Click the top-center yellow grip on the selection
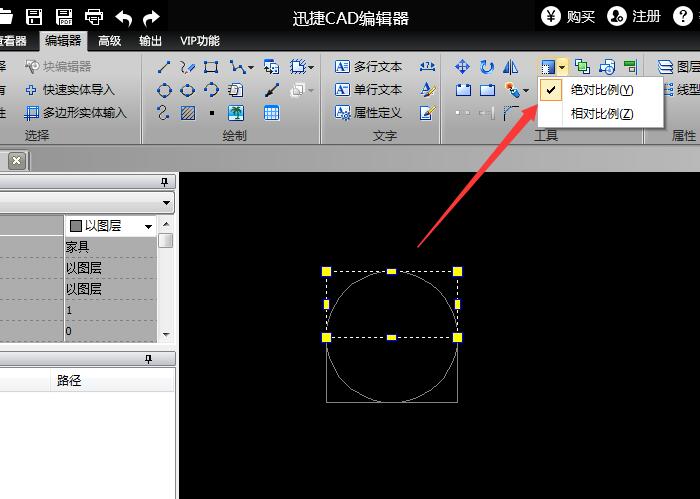The width and height of the screenshot is (700, 499). tap(391, 271)
